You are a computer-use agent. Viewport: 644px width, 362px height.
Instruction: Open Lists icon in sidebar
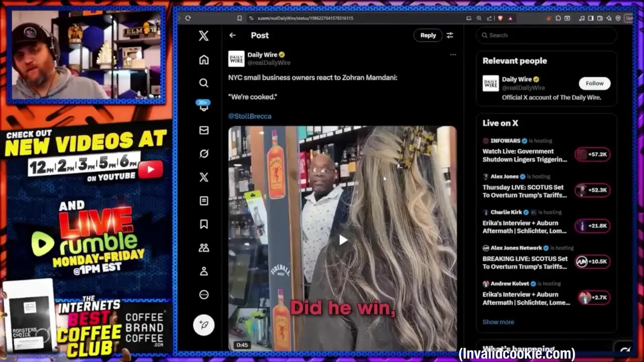coord(204,201)
